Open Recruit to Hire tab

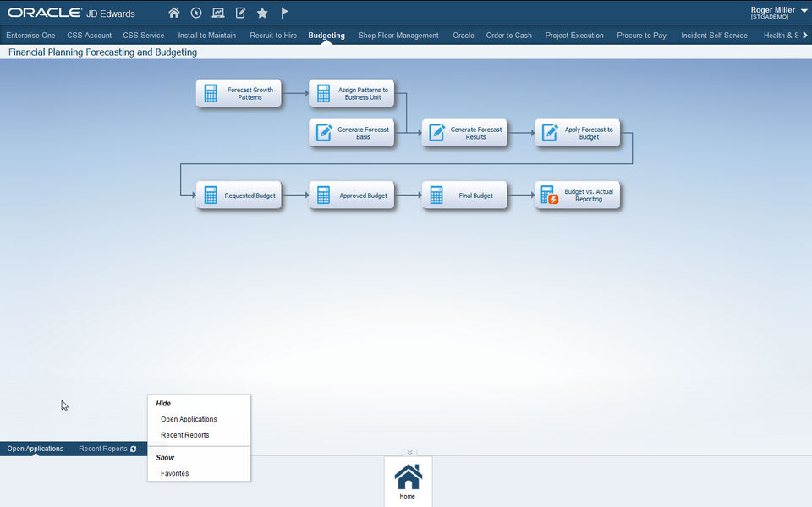273,36
